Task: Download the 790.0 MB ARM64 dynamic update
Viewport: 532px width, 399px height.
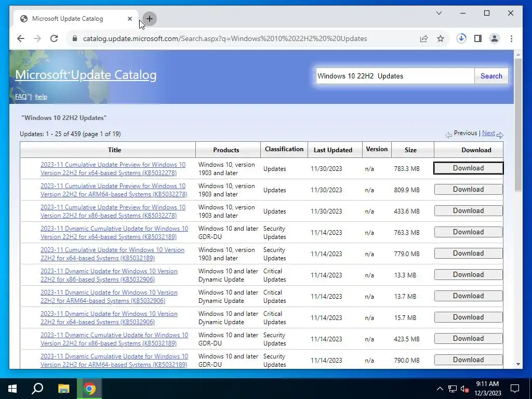Action: pos(468,360)
